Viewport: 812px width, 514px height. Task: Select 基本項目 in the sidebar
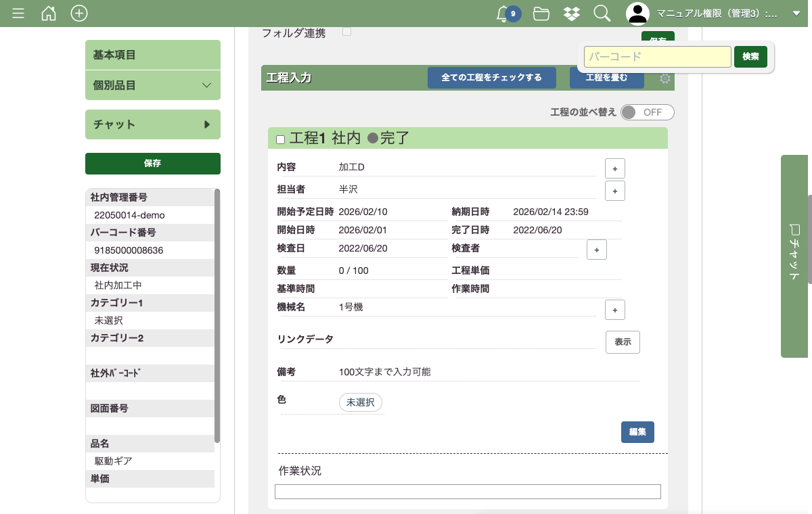[153, 55]
